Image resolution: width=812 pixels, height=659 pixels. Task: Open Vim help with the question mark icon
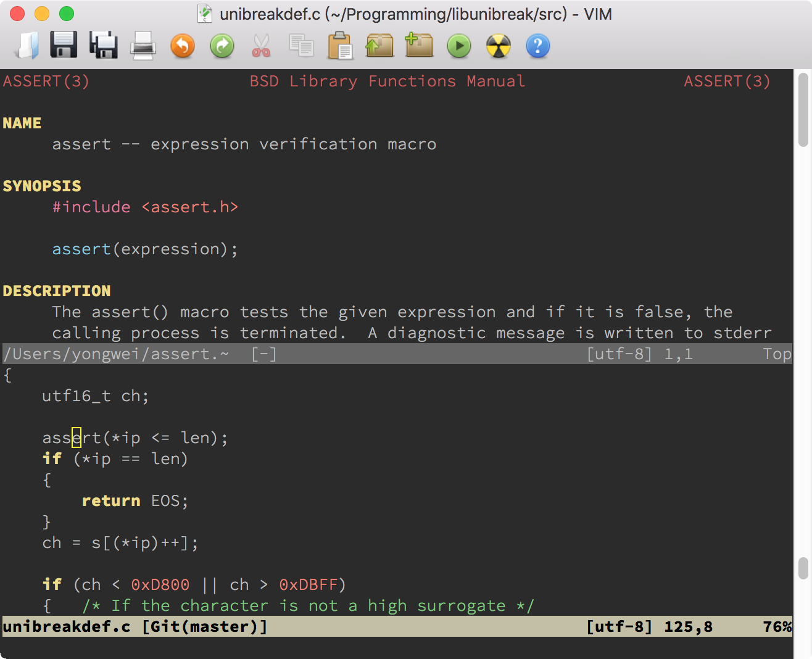click(x=537, y=46)
